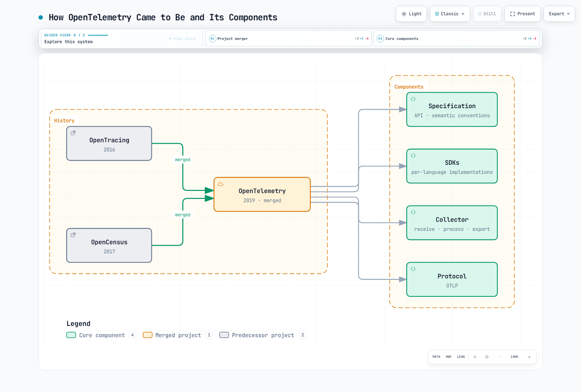Open guided view 01 Project merger
This screenshot has width=581, height=392.
(289, 38)
